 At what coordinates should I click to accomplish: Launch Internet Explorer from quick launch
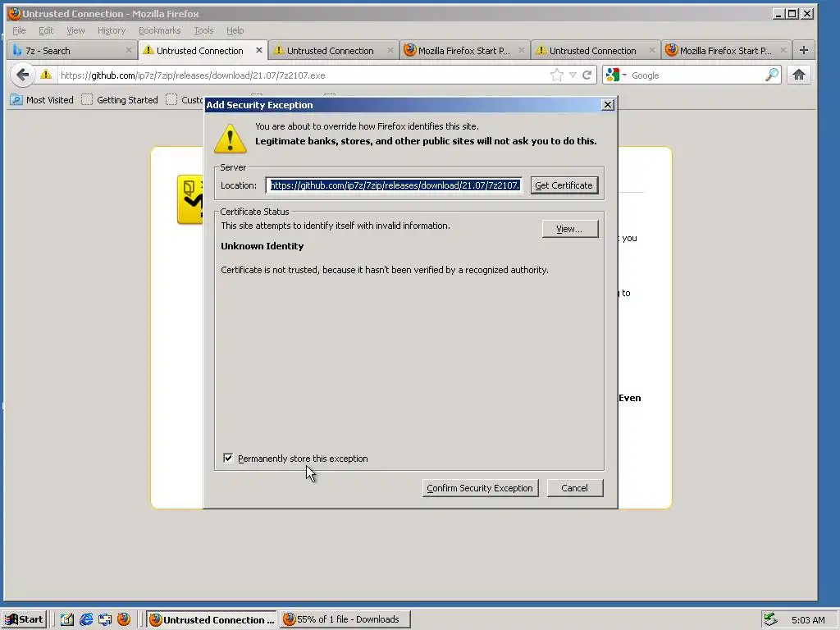pos(85,619)
